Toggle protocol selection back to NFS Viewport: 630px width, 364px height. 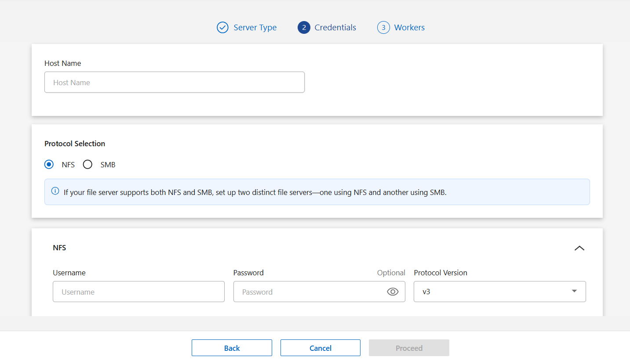pos(49,164)
